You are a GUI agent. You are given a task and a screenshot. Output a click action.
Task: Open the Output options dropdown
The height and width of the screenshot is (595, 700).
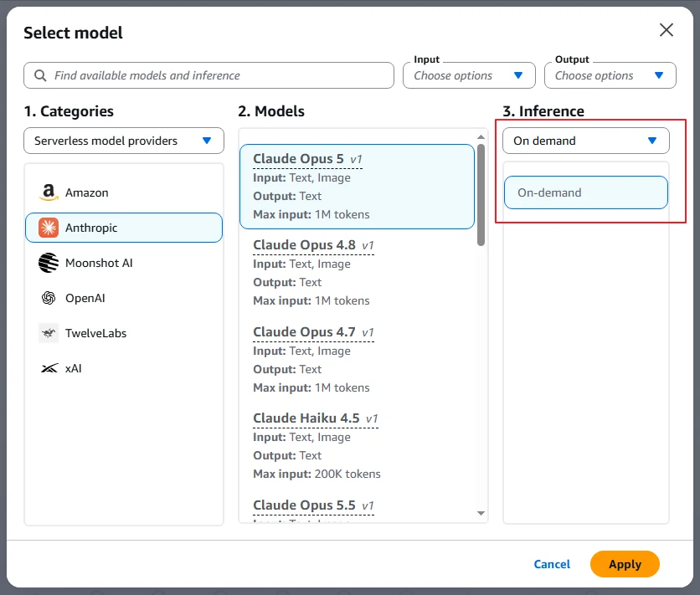[610, 75]
